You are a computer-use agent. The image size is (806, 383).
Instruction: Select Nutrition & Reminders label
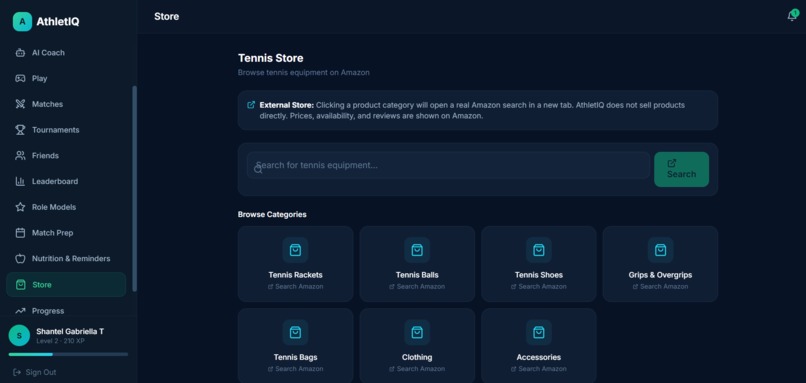pos(71,258)
